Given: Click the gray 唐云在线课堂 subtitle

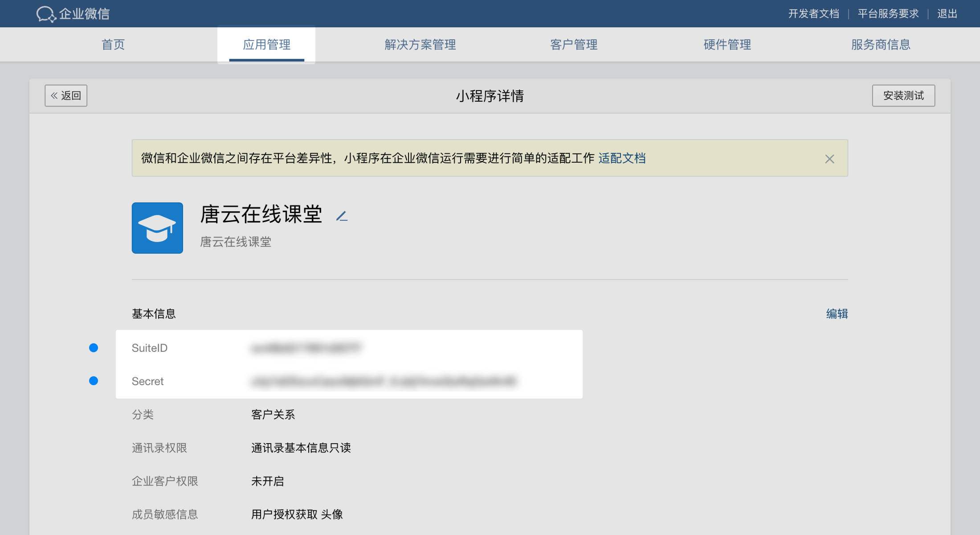Looking at the screenshot, I should tap(236, 242).
